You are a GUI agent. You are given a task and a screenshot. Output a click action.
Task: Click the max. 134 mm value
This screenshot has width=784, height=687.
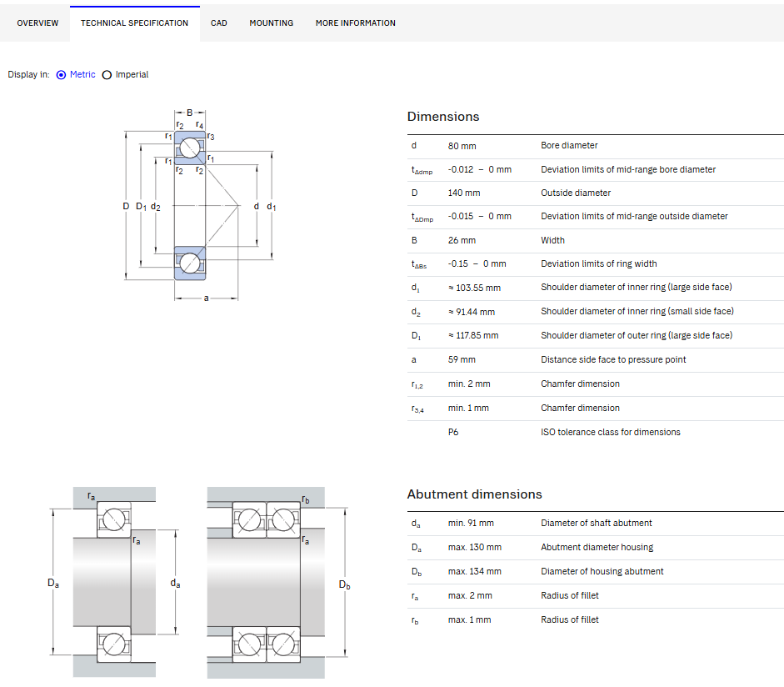[x=475, y=571]
